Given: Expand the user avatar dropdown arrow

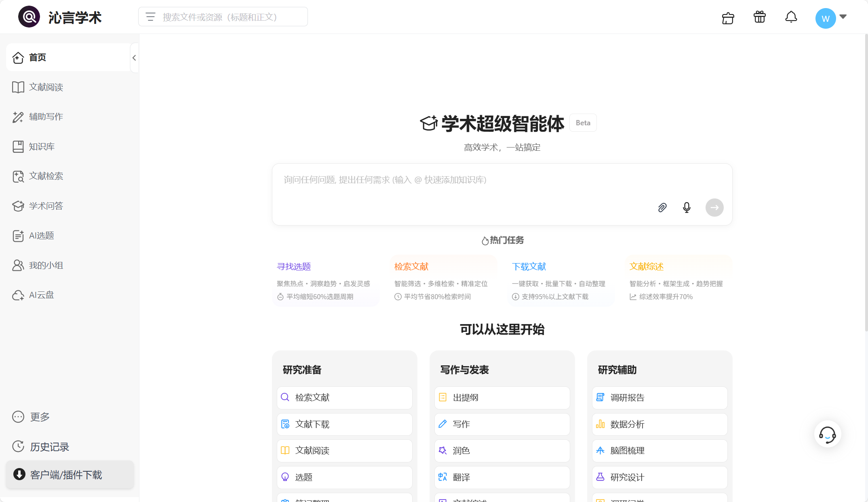Looking at the screenshot, I should click(x=843, y=17).
